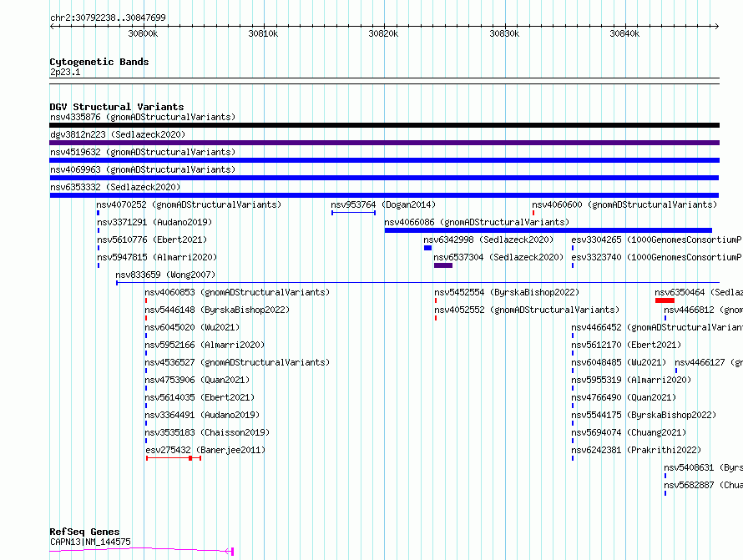Click the nsv4060853 gnomAD variant label
This screenshot has width=743, height=560.
coord(237,292)
